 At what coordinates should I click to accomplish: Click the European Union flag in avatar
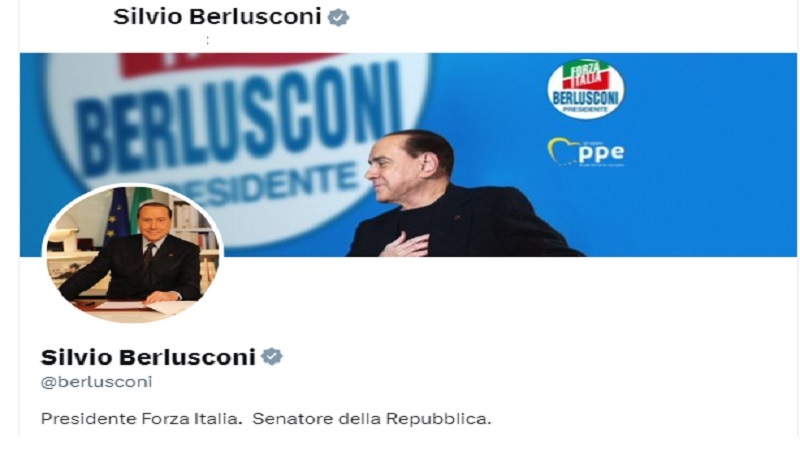117,213
